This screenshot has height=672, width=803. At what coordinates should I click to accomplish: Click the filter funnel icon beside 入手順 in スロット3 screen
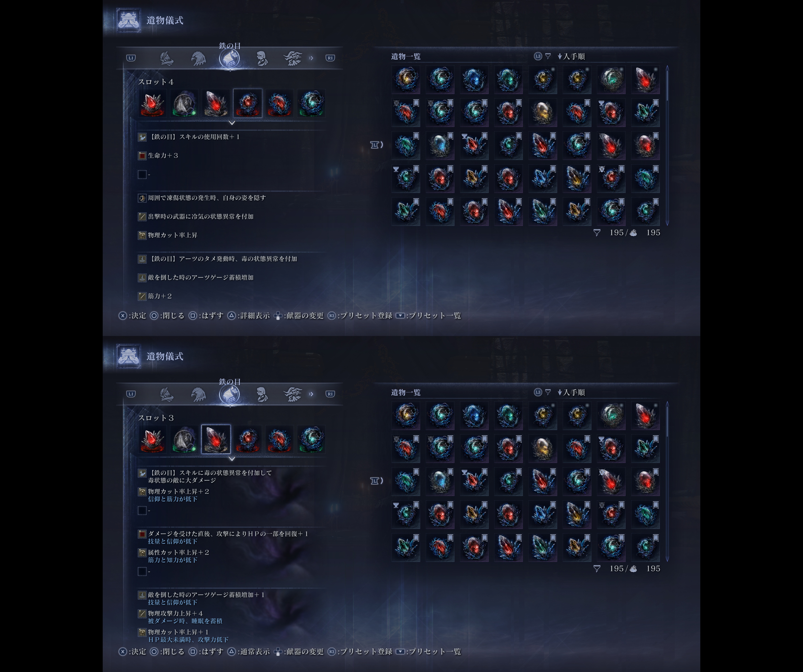click(548, 392)
